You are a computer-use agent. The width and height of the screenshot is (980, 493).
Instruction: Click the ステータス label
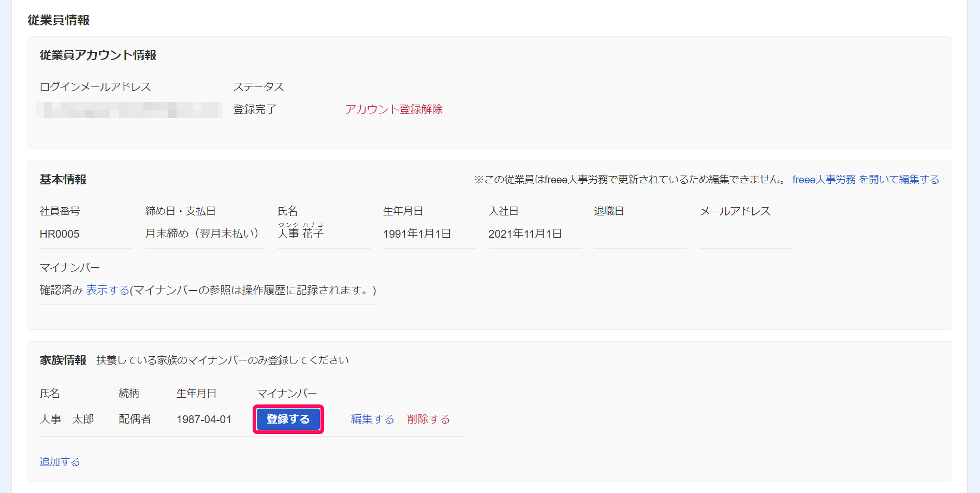click(x=258, y=87)
